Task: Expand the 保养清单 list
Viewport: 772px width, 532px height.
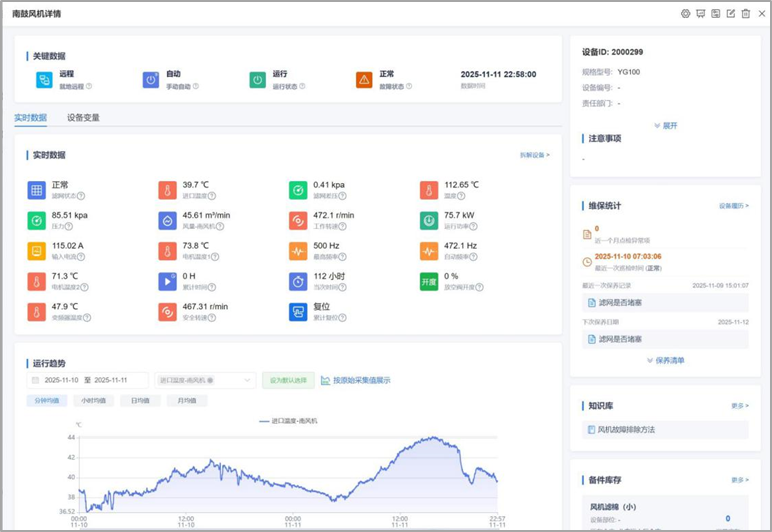Action: 665,360
